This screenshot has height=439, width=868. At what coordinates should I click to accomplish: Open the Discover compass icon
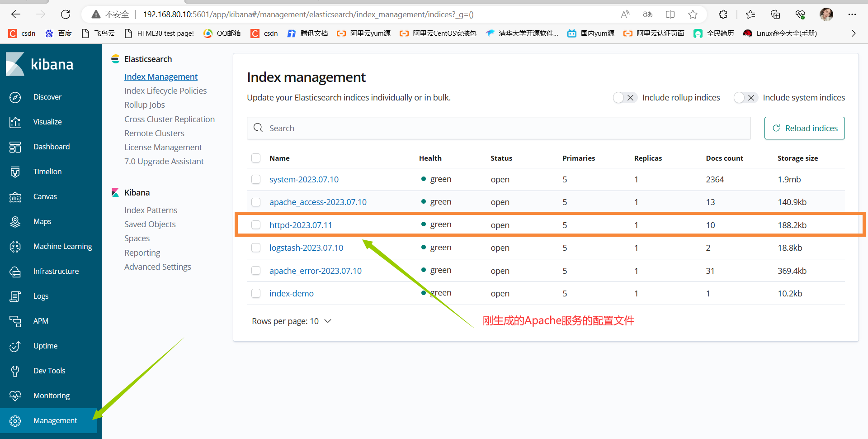coord(15,97)
